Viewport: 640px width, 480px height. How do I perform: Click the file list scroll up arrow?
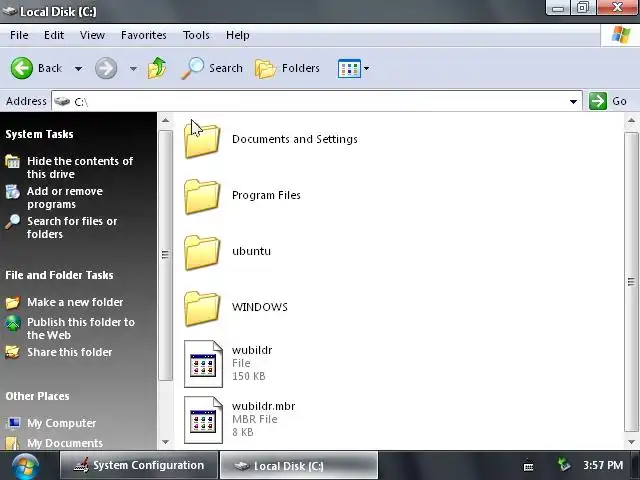(x=631, y=120)
